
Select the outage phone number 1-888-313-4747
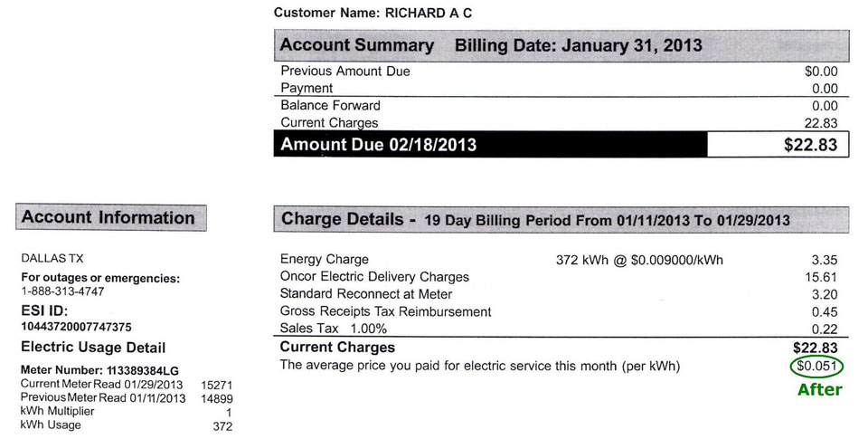(62, 291)
